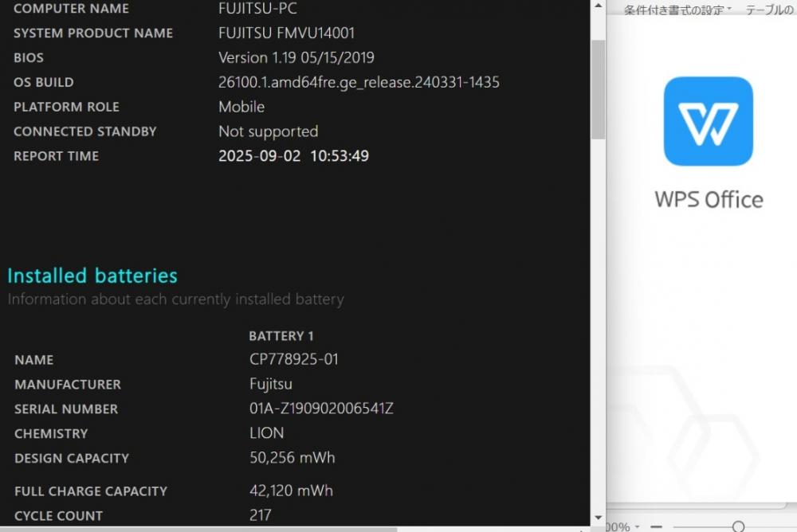This screenshot has width=797, height=532.
Task: Click the battery name CP778925-01
Action: click(294, 359)
